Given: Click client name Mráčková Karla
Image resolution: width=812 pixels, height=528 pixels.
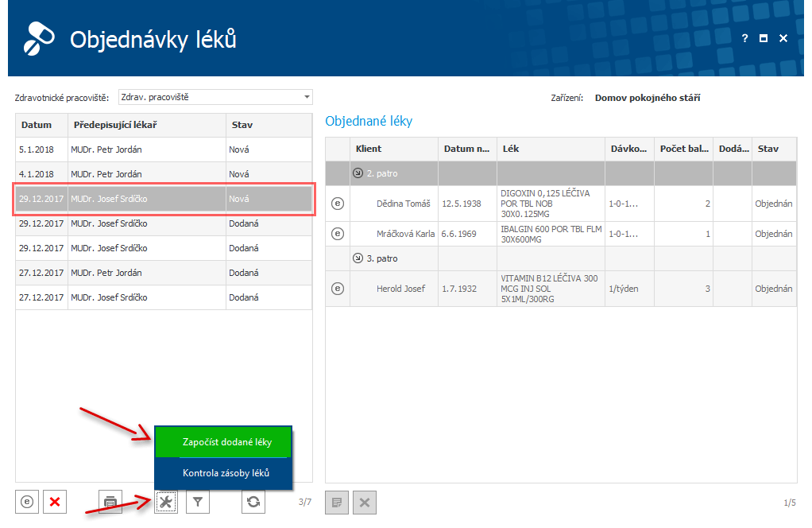Looking at the screenshot, I should pyautogui.click(x=405, y=234).
